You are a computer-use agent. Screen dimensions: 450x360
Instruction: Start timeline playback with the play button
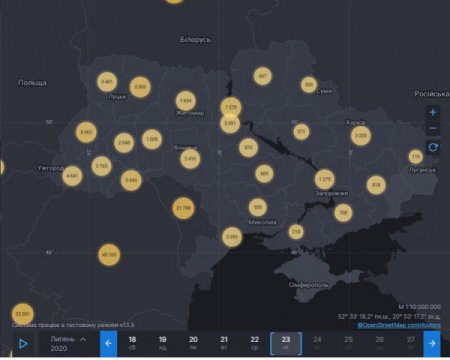tap(23, 344)
